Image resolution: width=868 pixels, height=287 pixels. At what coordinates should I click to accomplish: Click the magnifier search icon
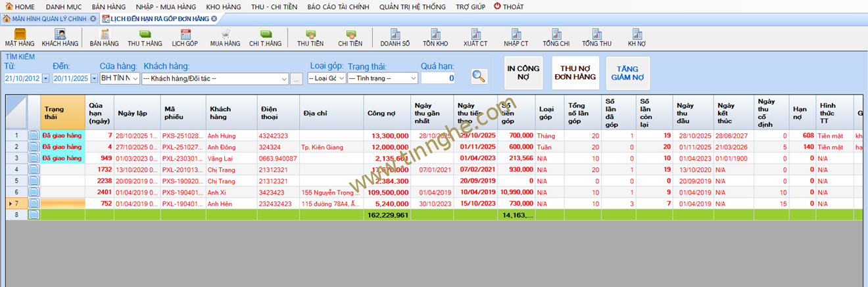click(x=479, y=77)
